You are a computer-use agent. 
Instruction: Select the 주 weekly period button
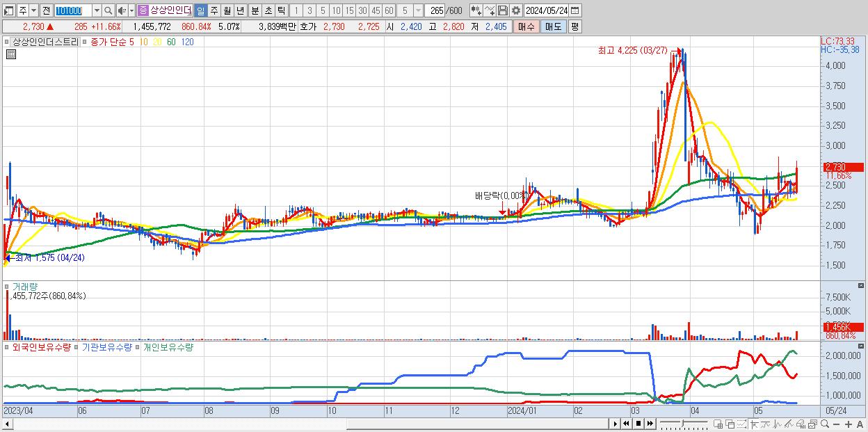[214, 10]
